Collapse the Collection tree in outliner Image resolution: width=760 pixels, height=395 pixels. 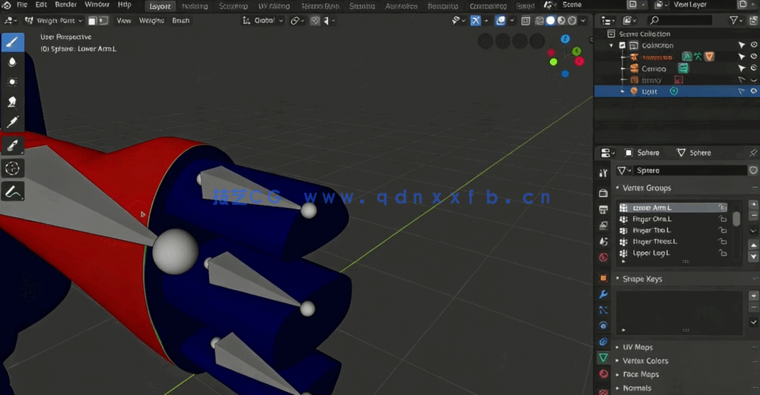612,45
